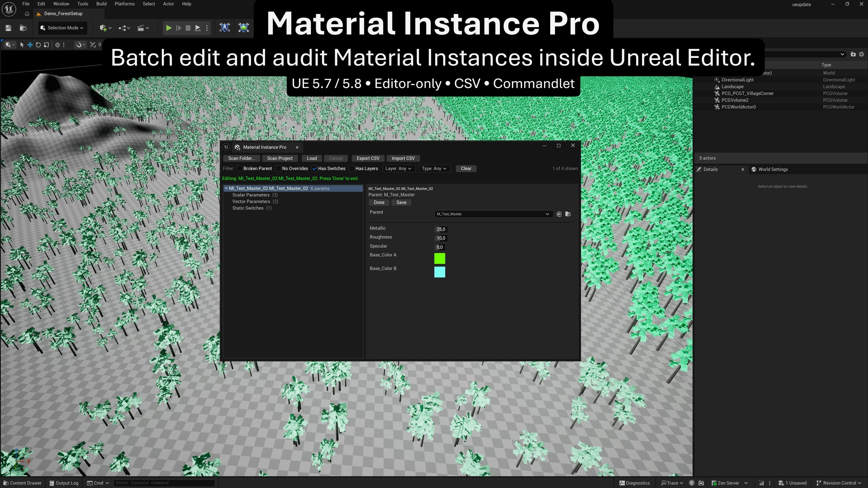Open the Base_Color A green swatch
The height and width of the screenshot is (488, 868).
click(x=440, y=259)
